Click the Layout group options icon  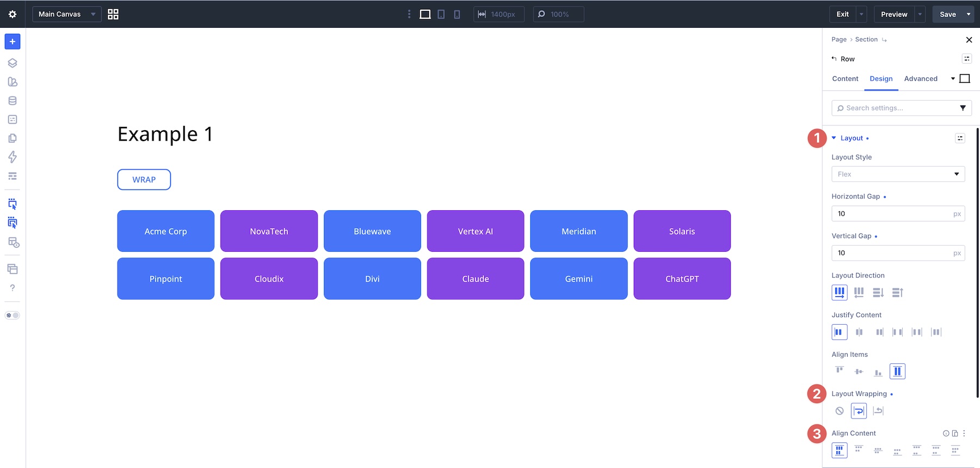960,138
